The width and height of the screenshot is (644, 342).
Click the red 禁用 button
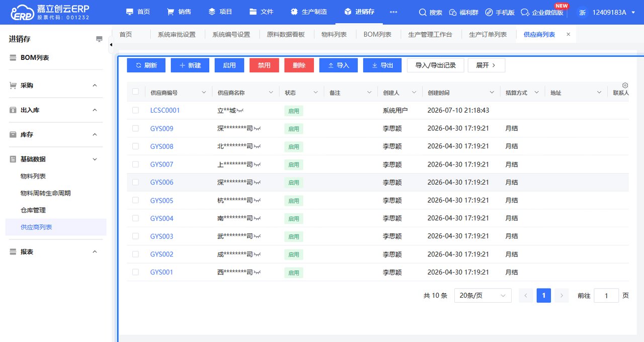tap(264, 65)
